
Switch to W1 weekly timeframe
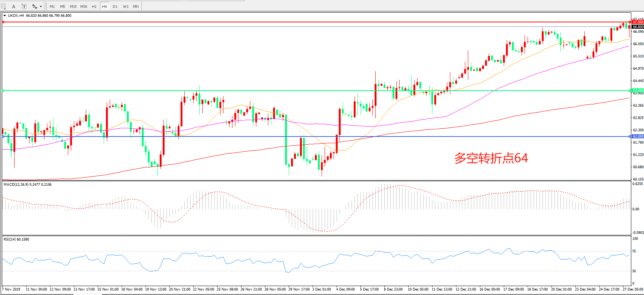(125, 6)
